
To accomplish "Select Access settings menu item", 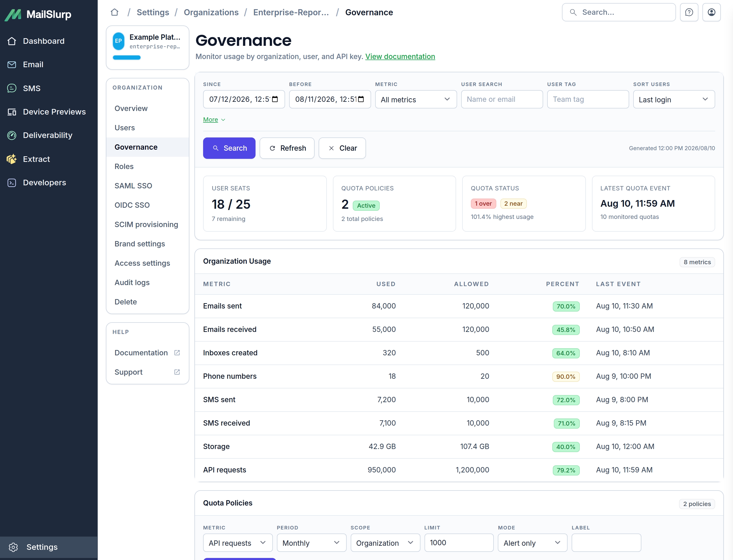I will click(147, 263).
